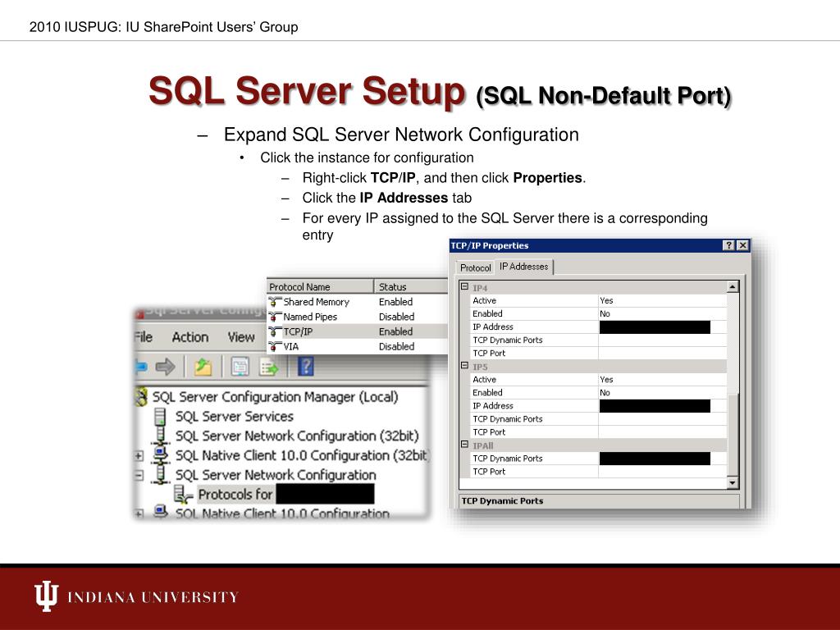Click the SQL Server Configuration Manager root icon
The image size is (840, 630).
pyautogui.click(x=141, y=397)
